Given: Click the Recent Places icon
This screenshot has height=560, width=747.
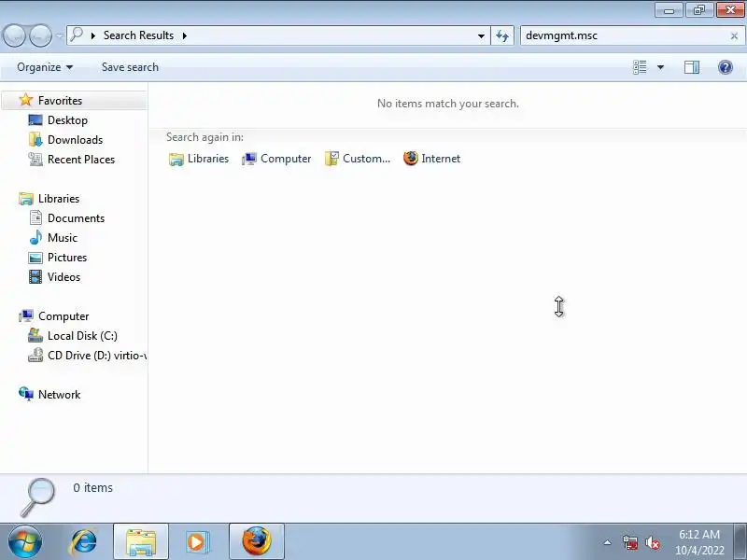Looking at the screenshot, I should tap(35, 159).
